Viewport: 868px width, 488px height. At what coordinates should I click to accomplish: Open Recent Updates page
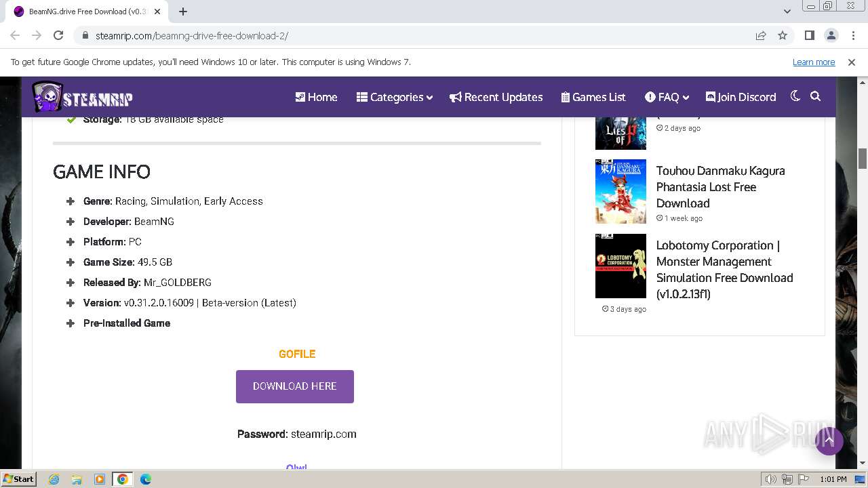click(x=496, y=97)
